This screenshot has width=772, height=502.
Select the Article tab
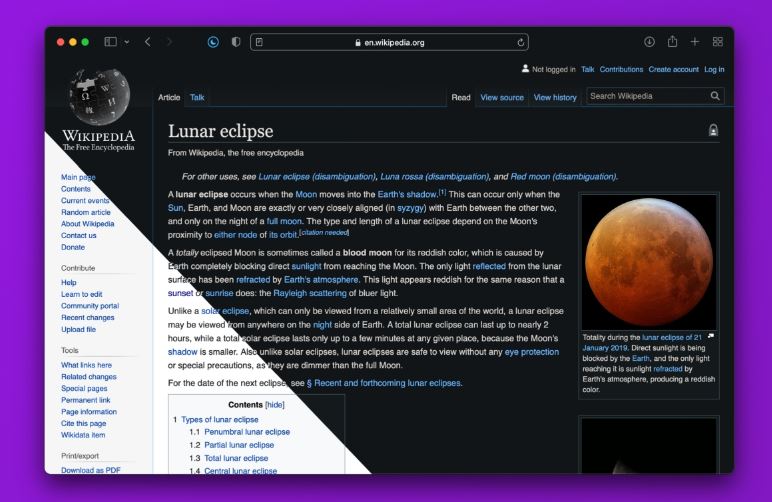[x=169, y=97]
